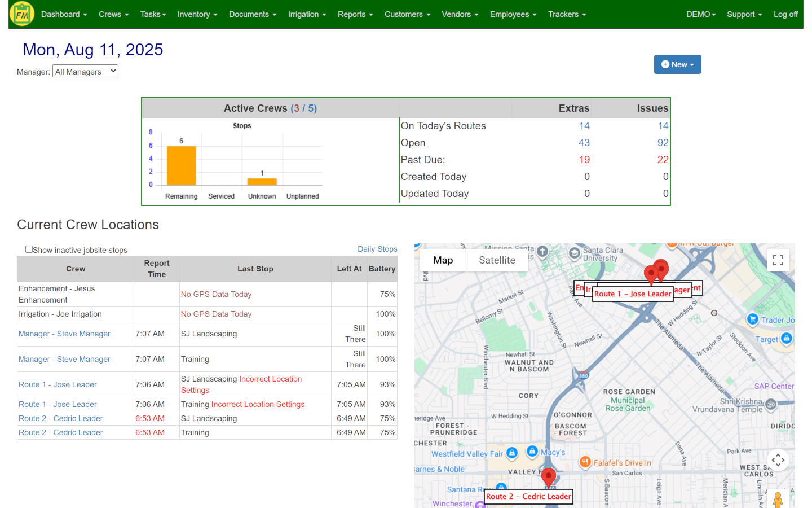Open the DEMO account menu
The width and height of the screenshot is (812, 508).
[x=701, y=14]
